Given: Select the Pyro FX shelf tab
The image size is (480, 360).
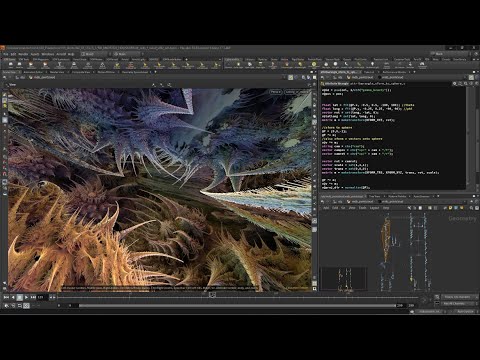Looking at the screenshot, I should click(417, 59).
